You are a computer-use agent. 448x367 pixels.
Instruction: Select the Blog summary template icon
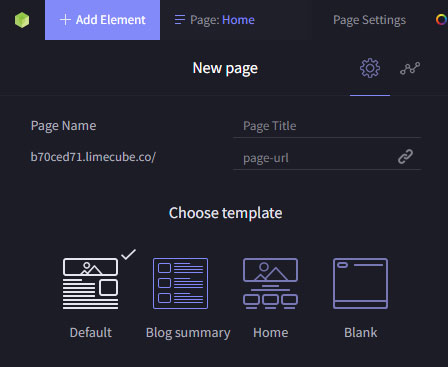coord(180,283)
